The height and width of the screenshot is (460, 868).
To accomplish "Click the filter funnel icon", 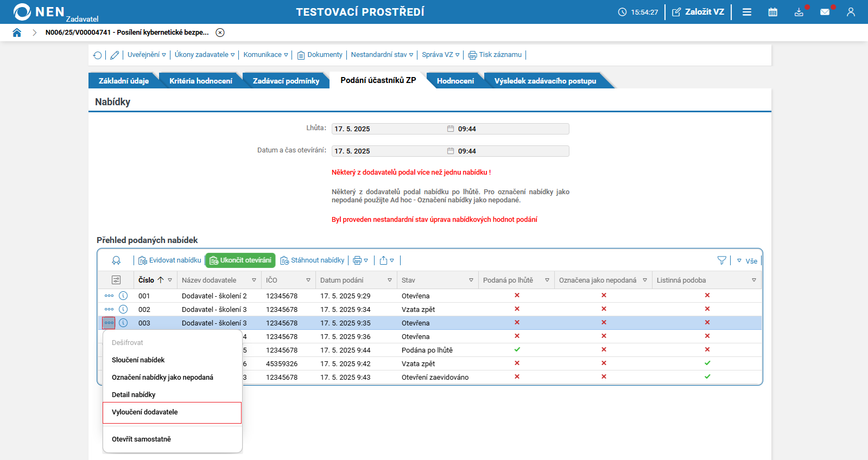I will coord(721,260).
